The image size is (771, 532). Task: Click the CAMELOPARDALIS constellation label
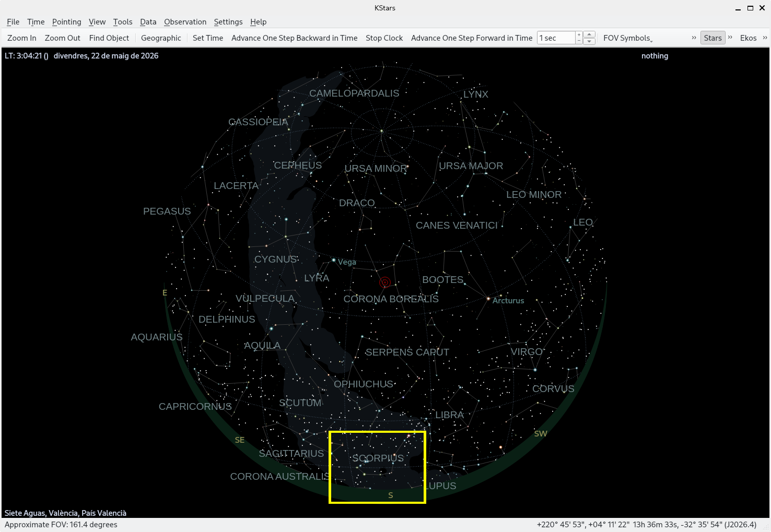coord(354,93)
